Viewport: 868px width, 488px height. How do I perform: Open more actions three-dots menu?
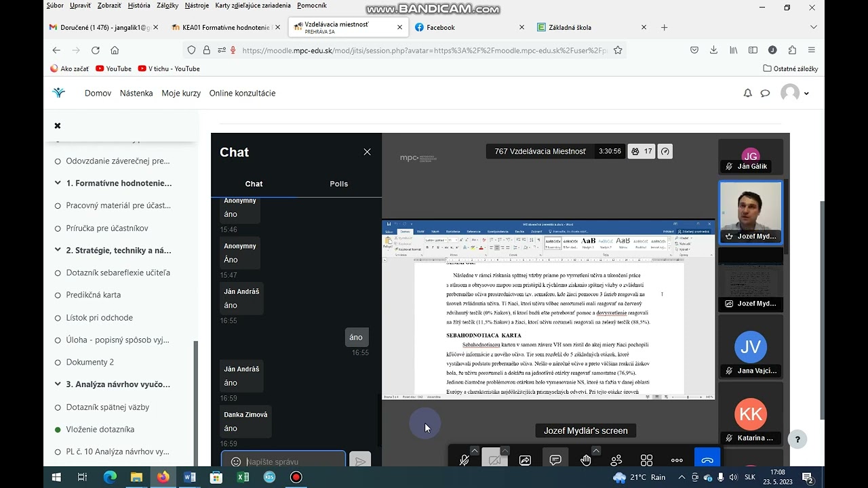[677, 460]
